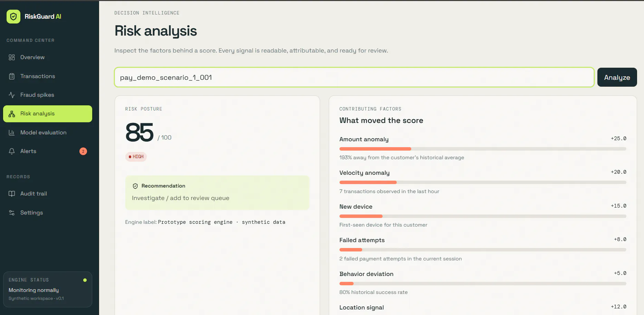Viewport: 644px width, 315px height.
Task: Open the Alerts page
Action: [48, 151]
